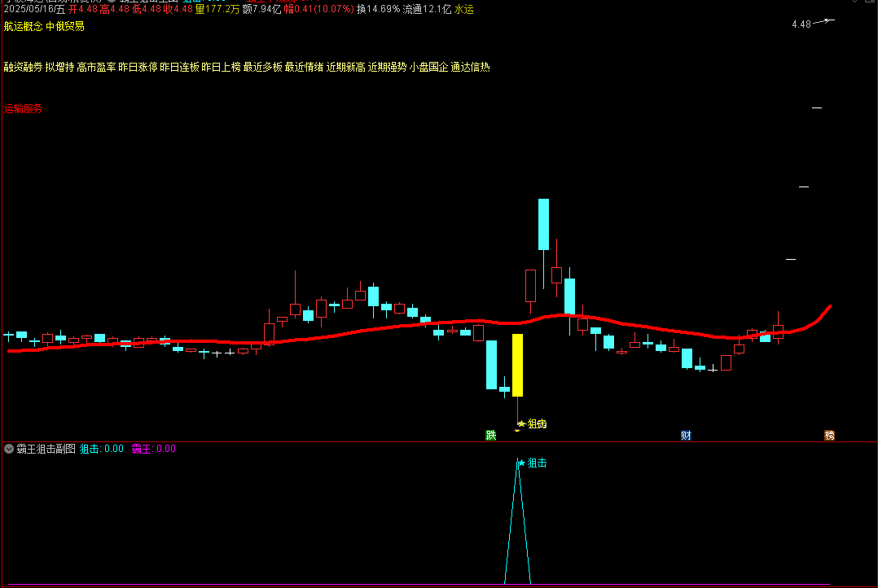
Task: Click the 拟增持 tag
Action: pyautogui.click(x=60, y=68)
